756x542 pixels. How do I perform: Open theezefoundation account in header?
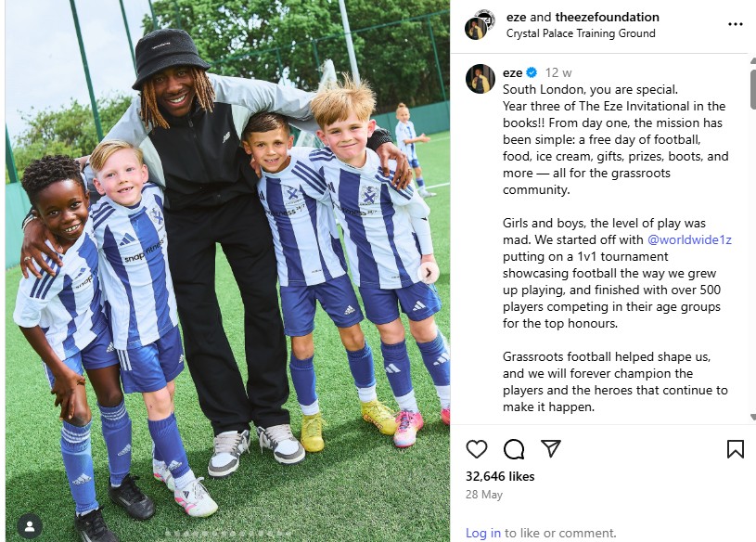607,18
